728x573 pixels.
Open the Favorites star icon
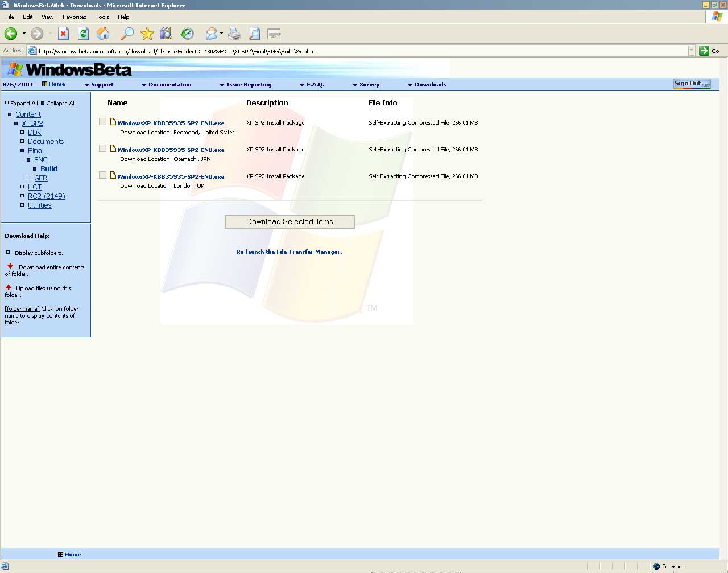point(147,34)
